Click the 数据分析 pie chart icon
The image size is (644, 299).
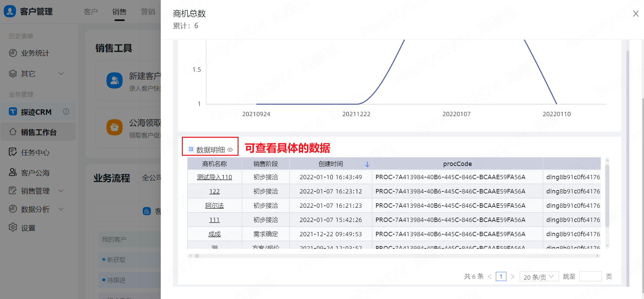tap(13, 209)
